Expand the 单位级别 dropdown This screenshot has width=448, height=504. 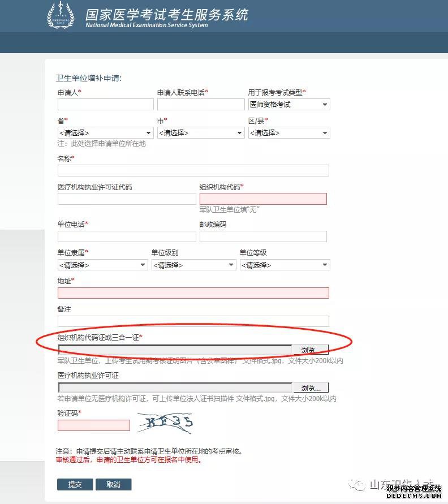(x=193, y=265)
